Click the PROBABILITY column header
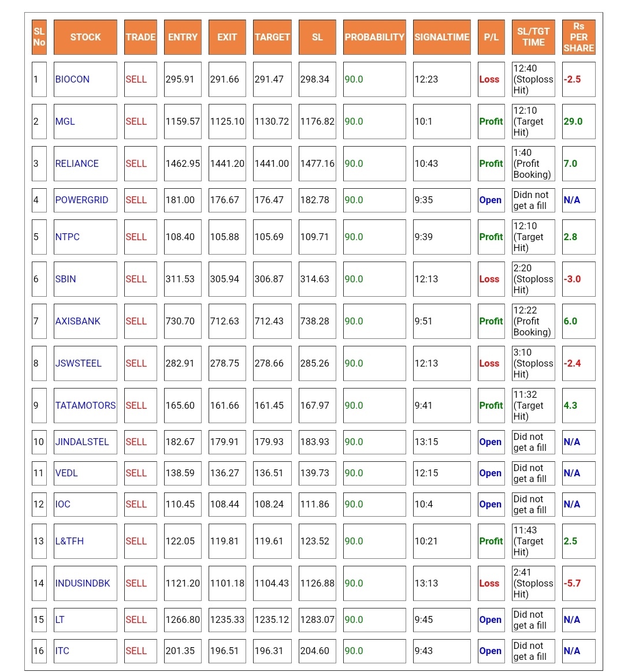Image resolution: width=624 pixels, height=672 pixels. click(x=374, y=38)
